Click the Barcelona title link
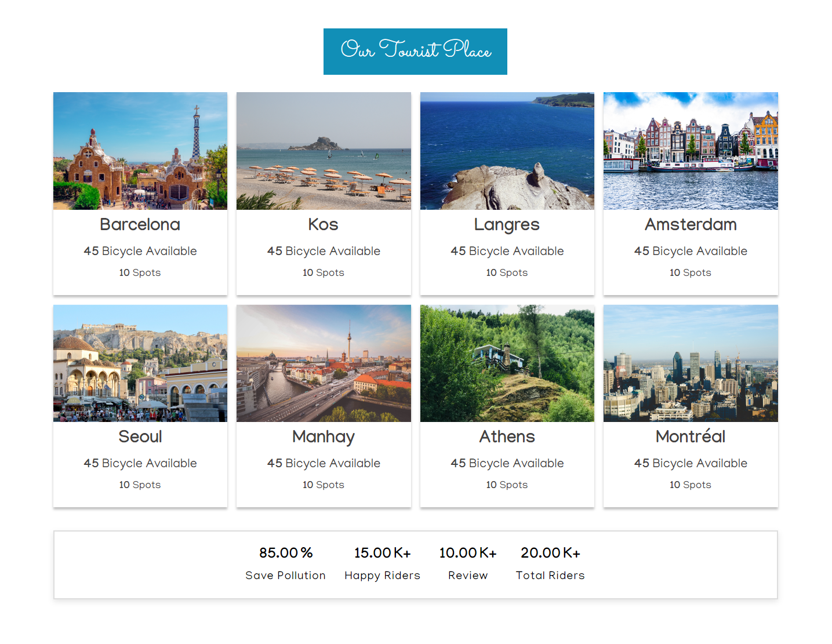Screen dimensions: 832x644 tap(140, 224)
